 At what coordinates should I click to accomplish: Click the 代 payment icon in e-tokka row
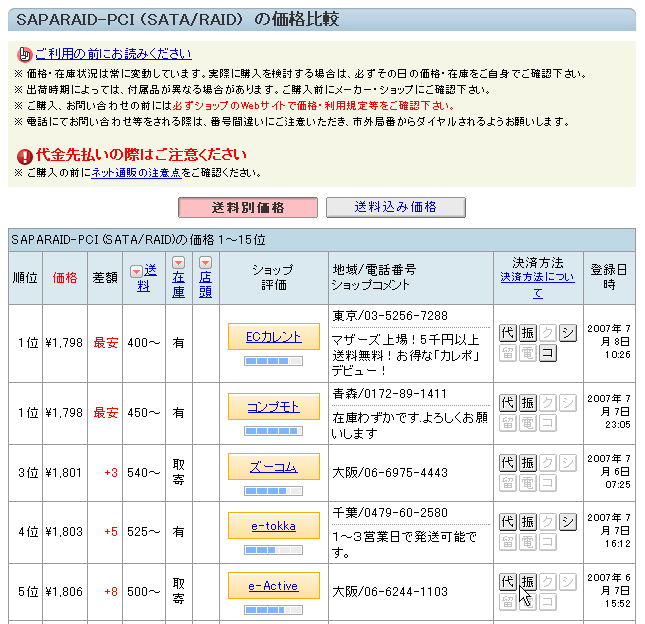(x=508, y=522)
